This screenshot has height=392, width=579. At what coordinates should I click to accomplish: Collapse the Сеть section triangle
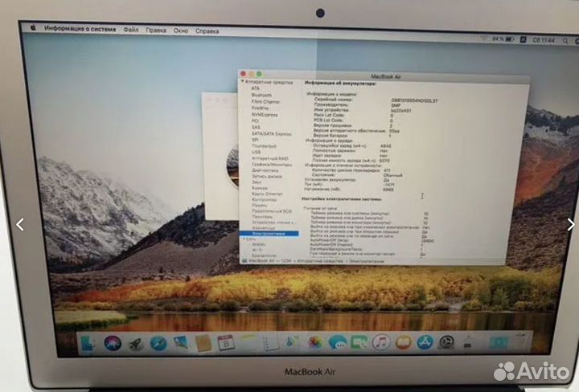pyautogui.click(x=244, y=239)
